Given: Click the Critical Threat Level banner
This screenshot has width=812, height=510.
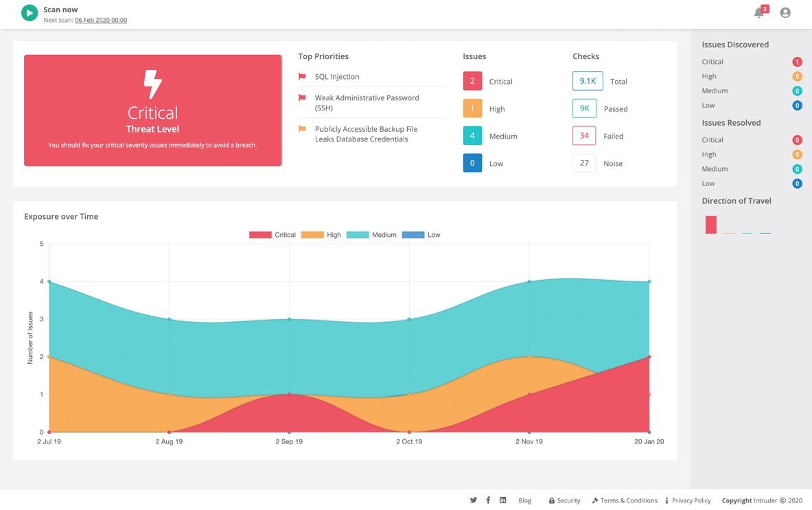Looking at the screenshot, I should [x=152, y=111].
